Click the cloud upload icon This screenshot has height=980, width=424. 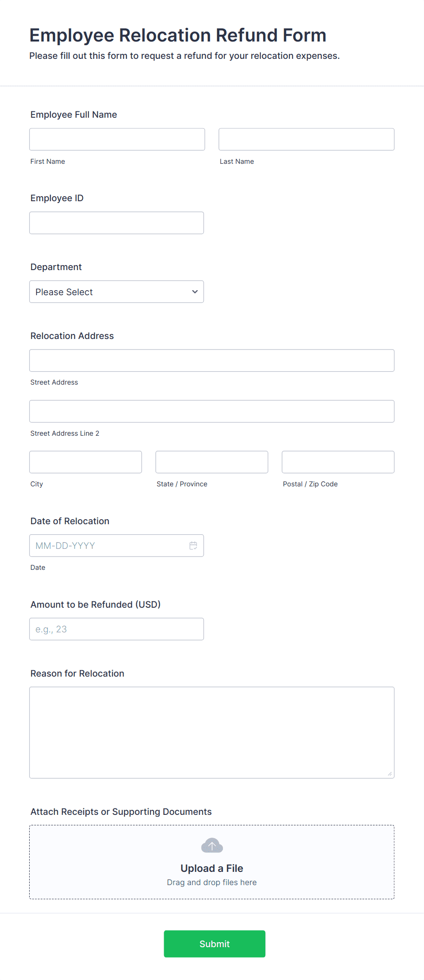212,845
